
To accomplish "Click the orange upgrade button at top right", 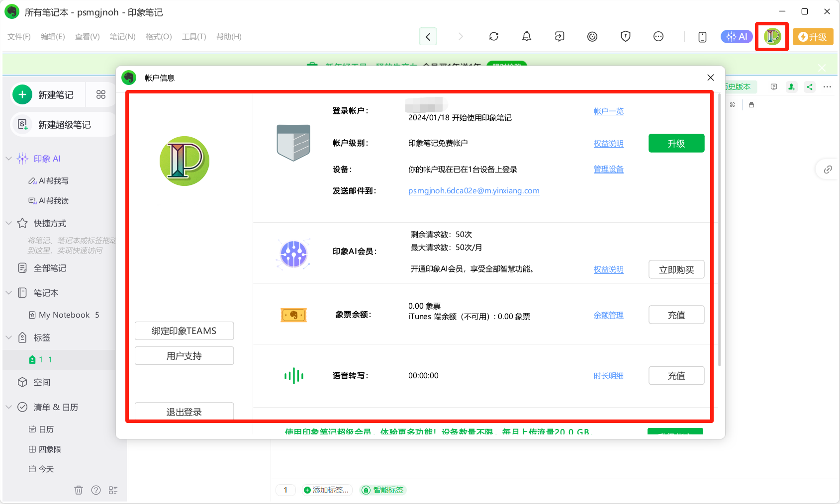I will pyautogui.click(x=813, y=37).
